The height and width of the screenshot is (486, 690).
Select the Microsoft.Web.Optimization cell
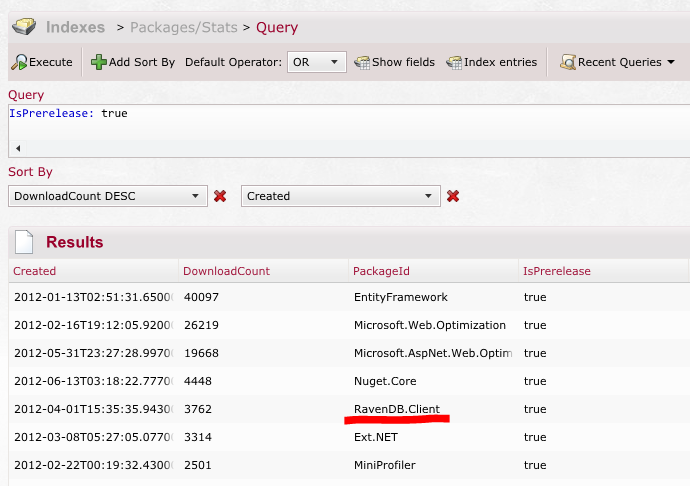point(429,325)
